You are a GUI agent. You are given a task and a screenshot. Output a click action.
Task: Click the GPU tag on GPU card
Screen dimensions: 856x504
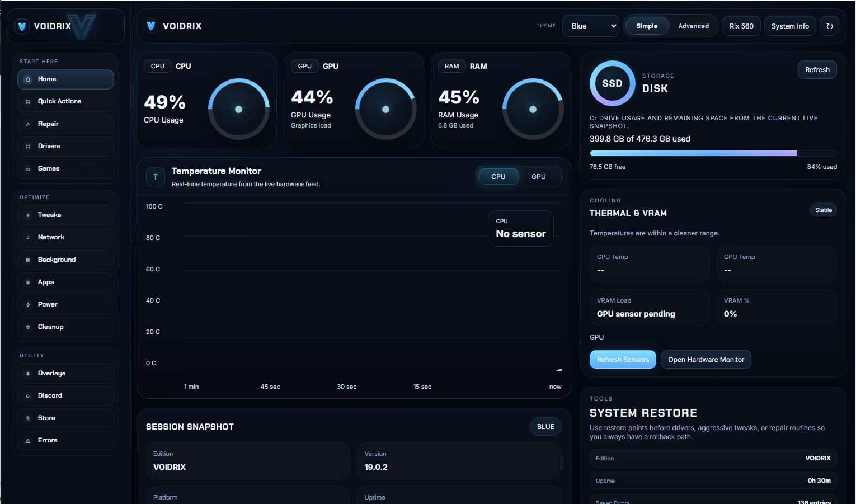[x=305, y=66]
